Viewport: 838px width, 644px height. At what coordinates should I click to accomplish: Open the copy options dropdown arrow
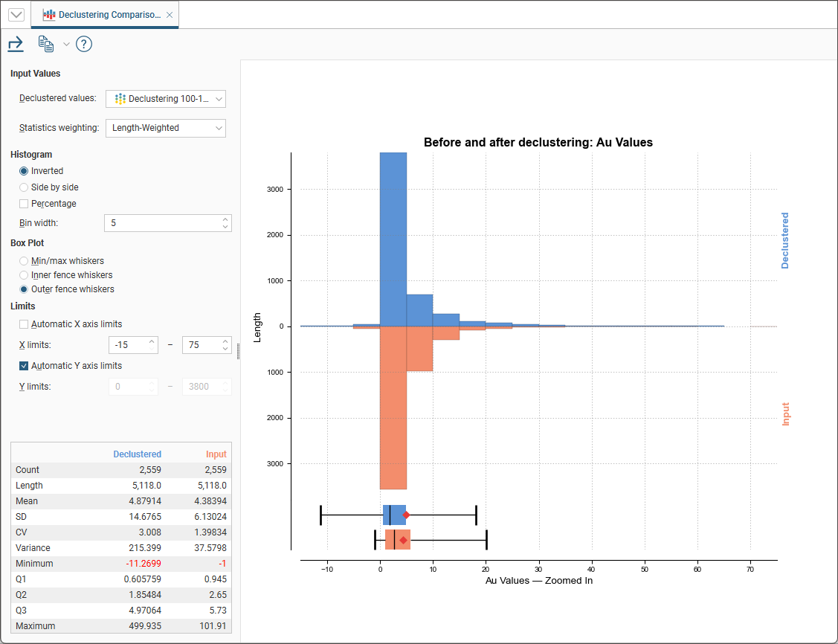(x=66, y=45)
